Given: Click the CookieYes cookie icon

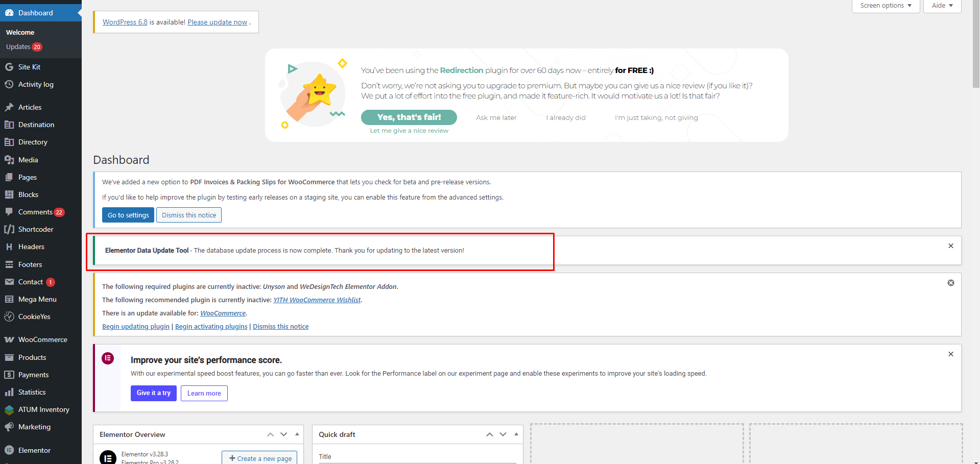Looking at the screenshot, I should click(9, 316).
